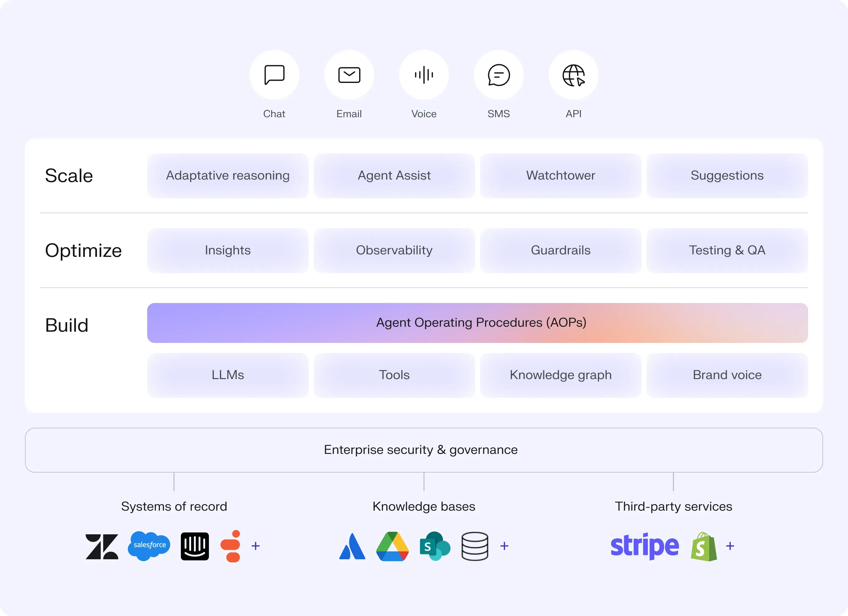Image resolution: width=848 pixels, height=616 pixels.
Task: Click the Voice waveform icon
Action: [x=424, y=75]
